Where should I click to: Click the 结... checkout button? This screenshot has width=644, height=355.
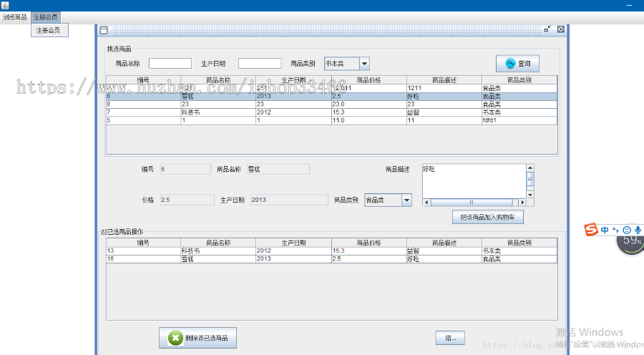click(450, 338)
